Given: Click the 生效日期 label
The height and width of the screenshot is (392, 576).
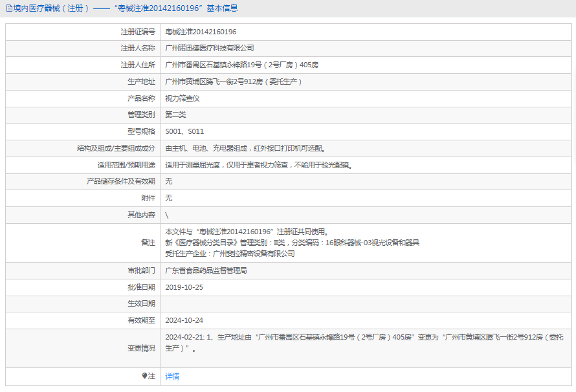Looking at the screenshot, I should [x=142, y=303].
